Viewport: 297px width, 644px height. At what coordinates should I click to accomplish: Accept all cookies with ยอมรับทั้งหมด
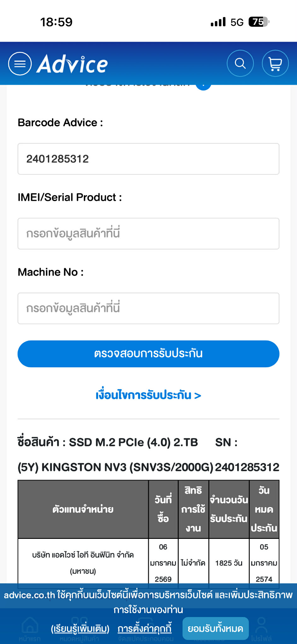215,629
